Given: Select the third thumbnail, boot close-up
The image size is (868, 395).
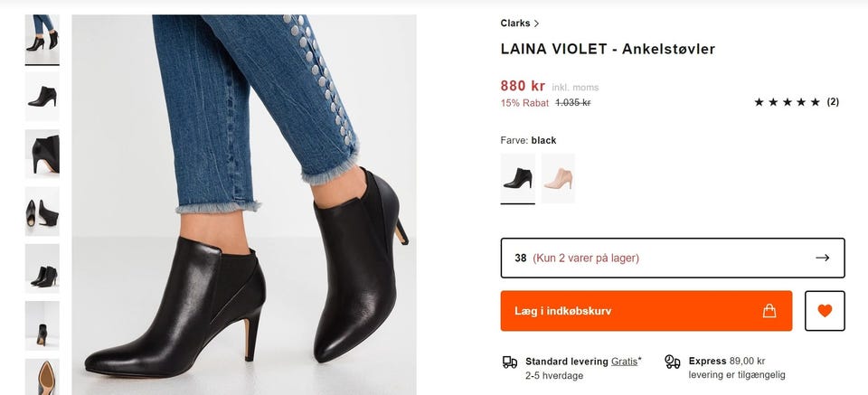Looking at the screenshot, I should (x=42, y=154).
